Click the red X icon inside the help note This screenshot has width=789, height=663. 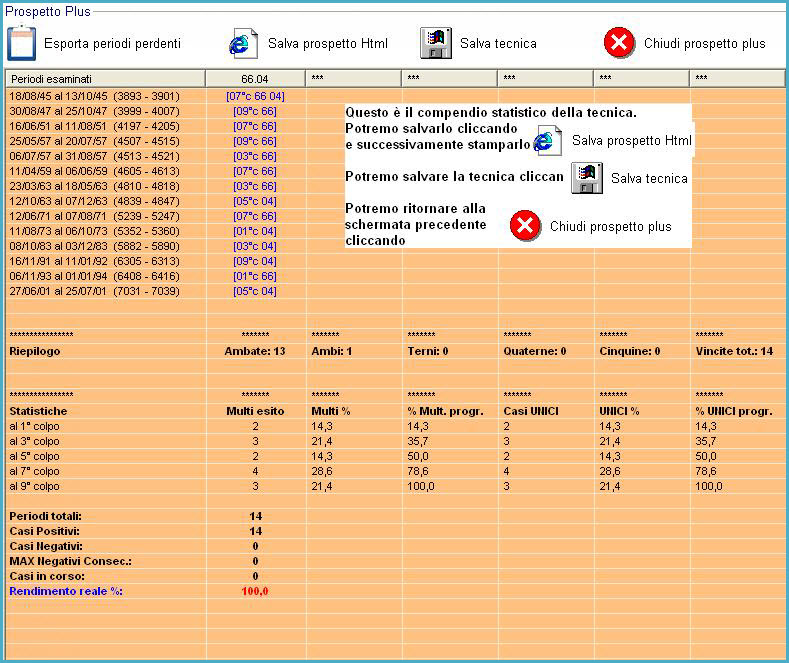coord(525,225)
